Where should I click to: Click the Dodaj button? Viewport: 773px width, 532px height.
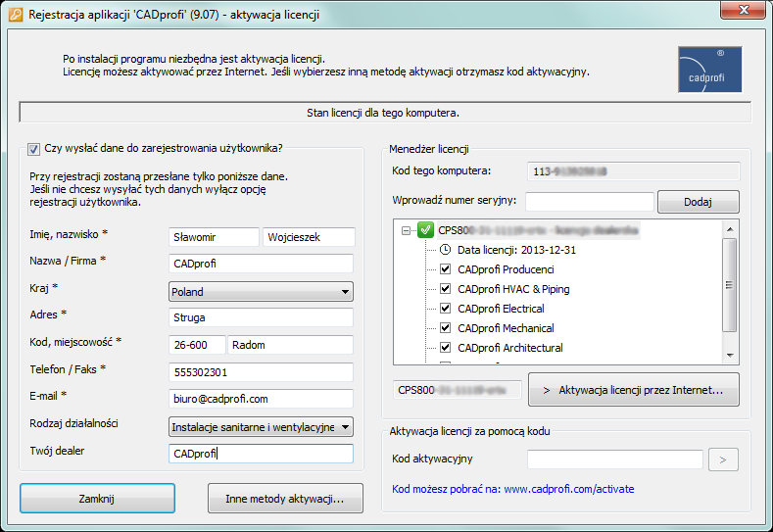[x=699, y=202]
